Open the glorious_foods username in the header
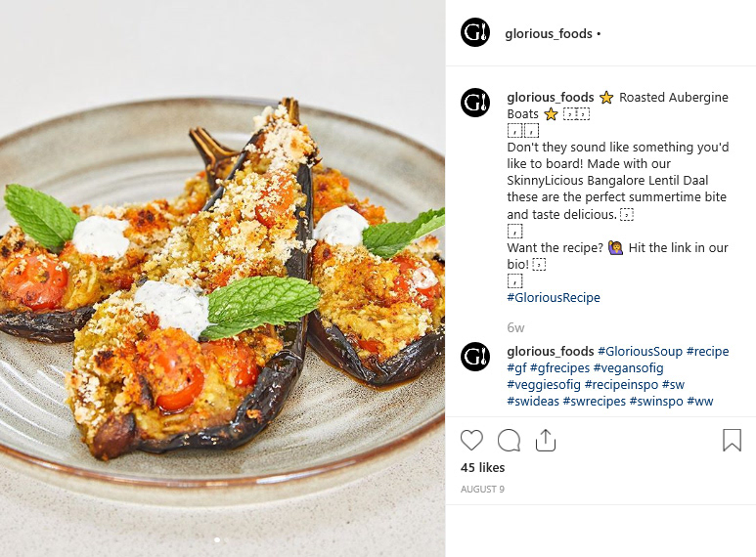 (x=549, y=34)
